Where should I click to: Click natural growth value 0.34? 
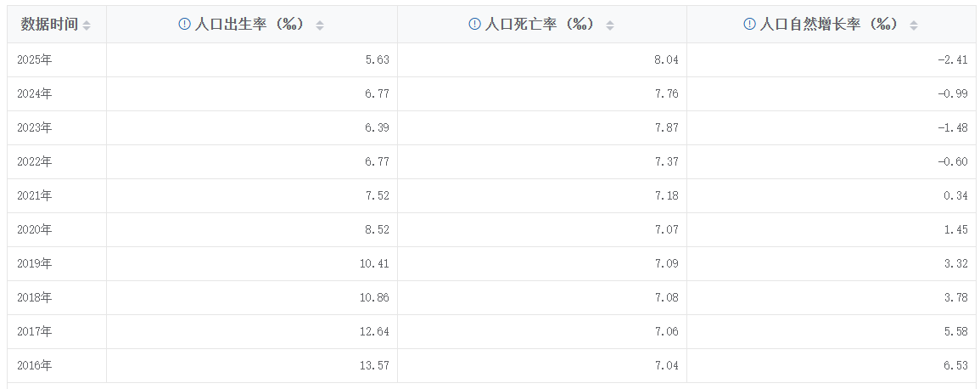tap(956, 195)
